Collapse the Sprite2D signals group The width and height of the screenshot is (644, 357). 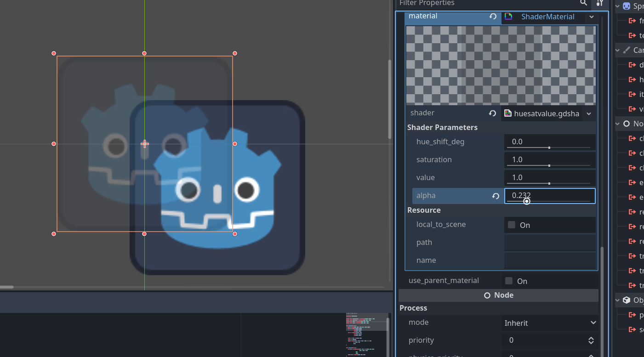pyautogui.click(x=618, y=6)
